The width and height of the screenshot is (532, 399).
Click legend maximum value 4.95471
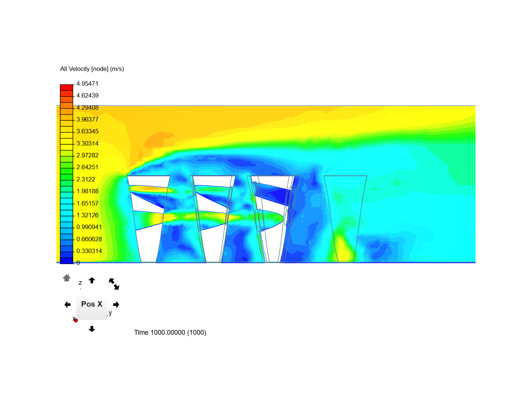coord(88,84)
